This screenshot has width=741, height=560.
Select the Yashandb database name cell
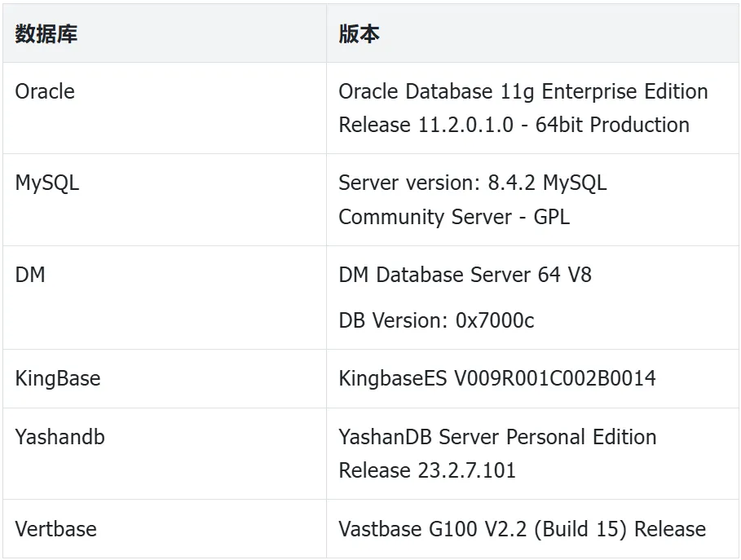60,437
